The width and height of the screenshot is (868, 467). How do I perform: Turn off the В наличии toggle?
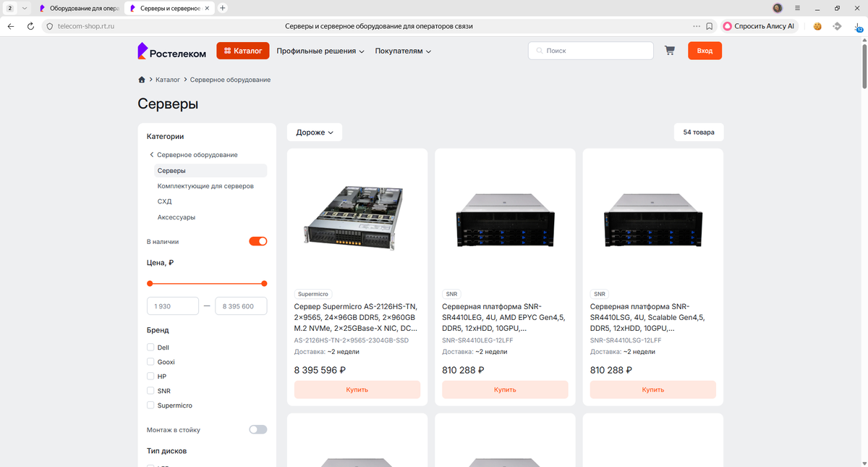point(258,241)
